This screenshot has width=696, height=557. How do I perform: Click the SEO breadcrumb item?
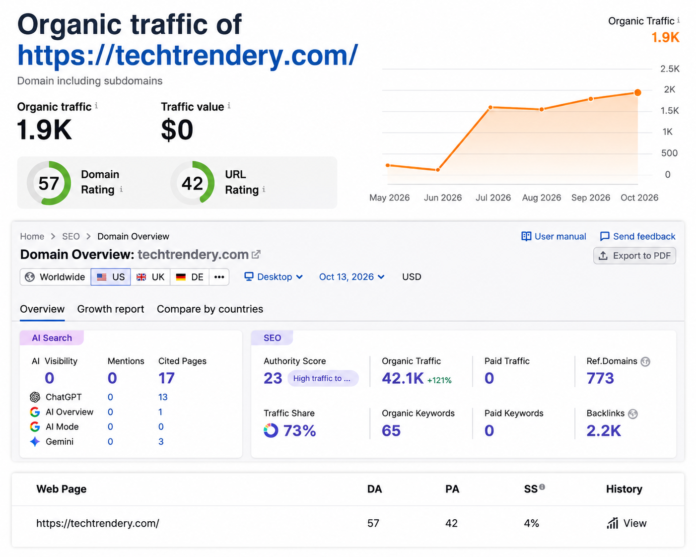(x=71, y=236)
